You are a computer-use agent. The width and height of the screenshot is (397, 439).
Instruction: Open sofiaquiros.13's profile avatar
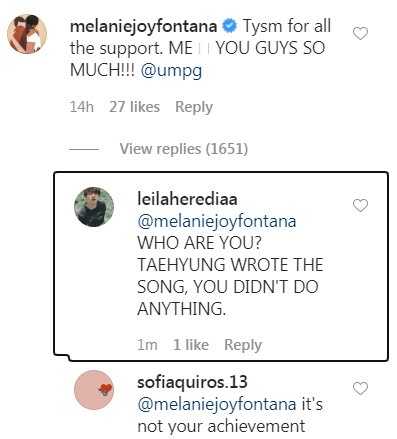tap(94, 390)
